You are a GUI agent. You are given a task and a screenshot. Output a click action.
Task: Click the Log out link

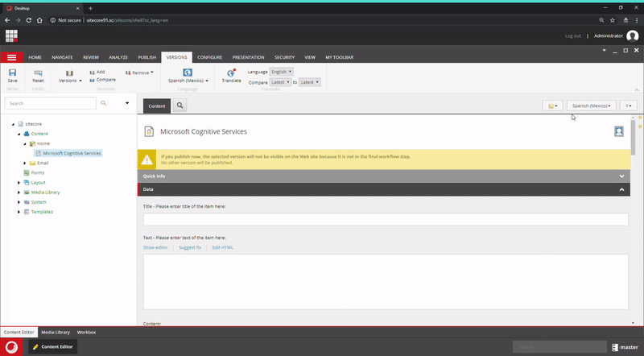572,35
